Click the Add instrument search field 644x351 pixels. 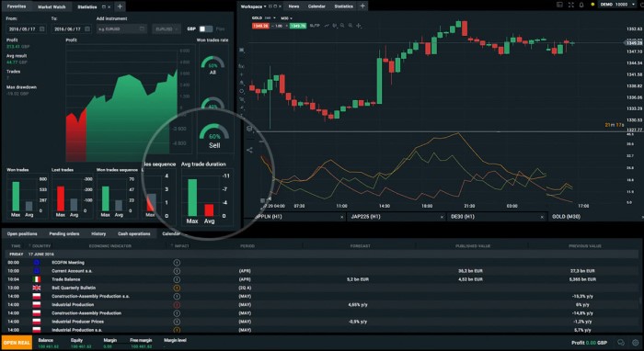tap(121, 29)
